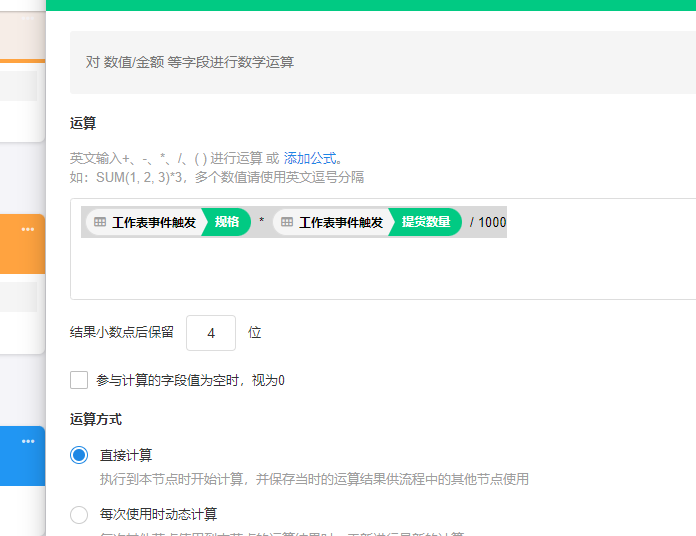The height and width of the screenshot is (536, 696).
Task: Click the 结果小数点后保留 label
Action: 122,332
